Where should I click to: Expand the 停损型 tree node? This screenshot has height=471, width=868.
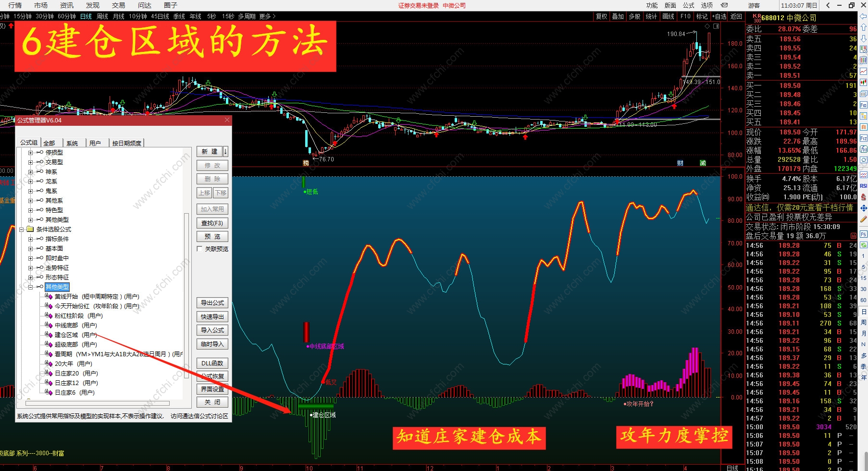[30, 152]
